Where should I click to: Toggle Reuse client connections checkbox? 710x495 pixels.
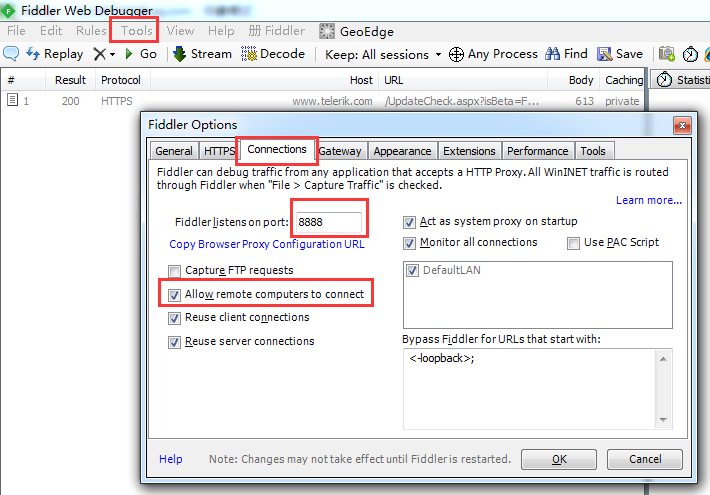click(x=174, y=318)
